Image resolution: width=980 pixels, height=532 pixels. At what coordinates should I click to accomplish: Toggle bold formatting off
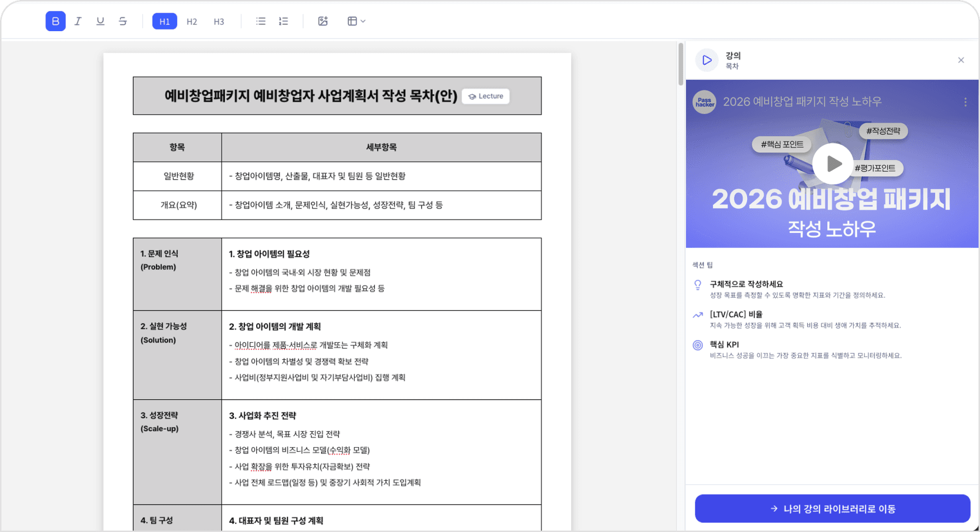55,21
